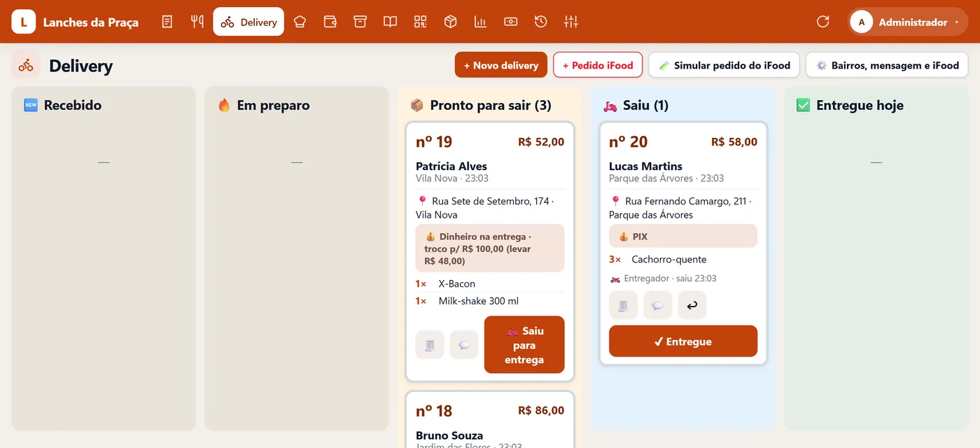The image size is (980, 448).
Task: Click Simular pedido do iFood button
Action: (724, 65)
